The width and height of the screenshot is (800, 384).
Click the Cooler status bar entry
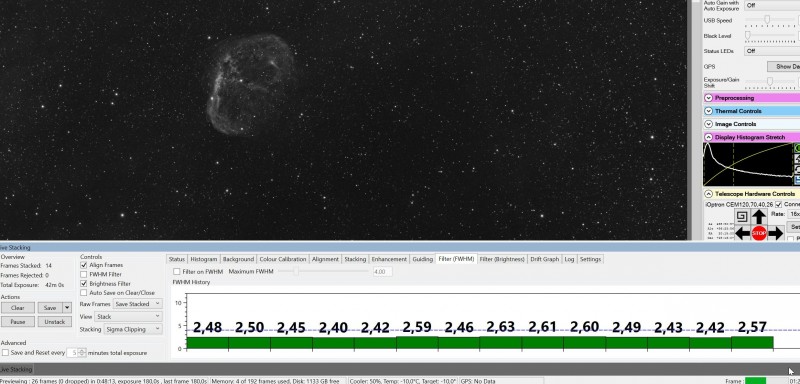(403, 381)
